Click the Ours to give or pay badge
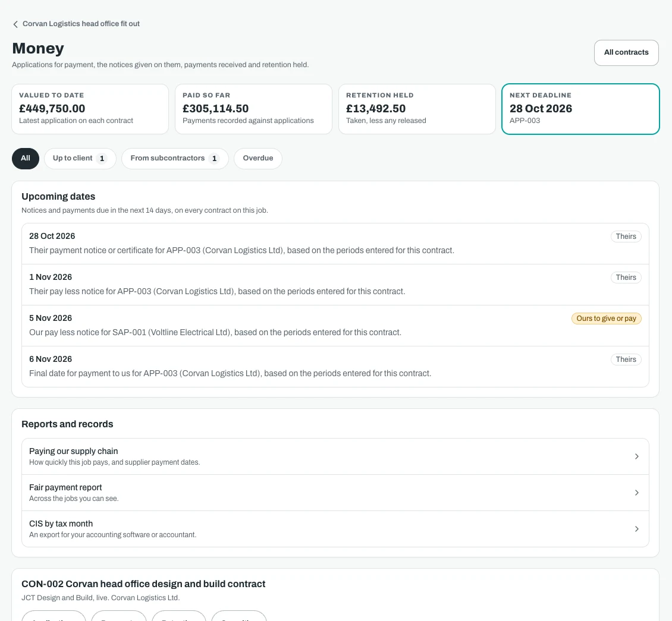 (606, 319)
